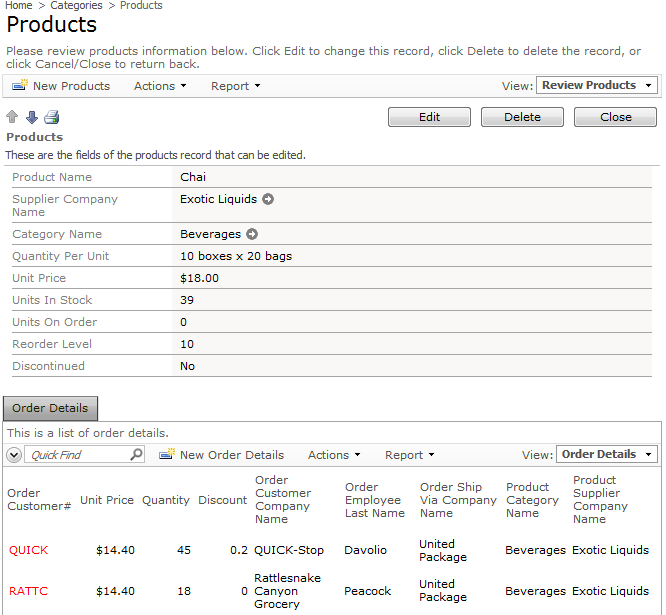
Task: Click the Close button
Action: tap(615, 117)
